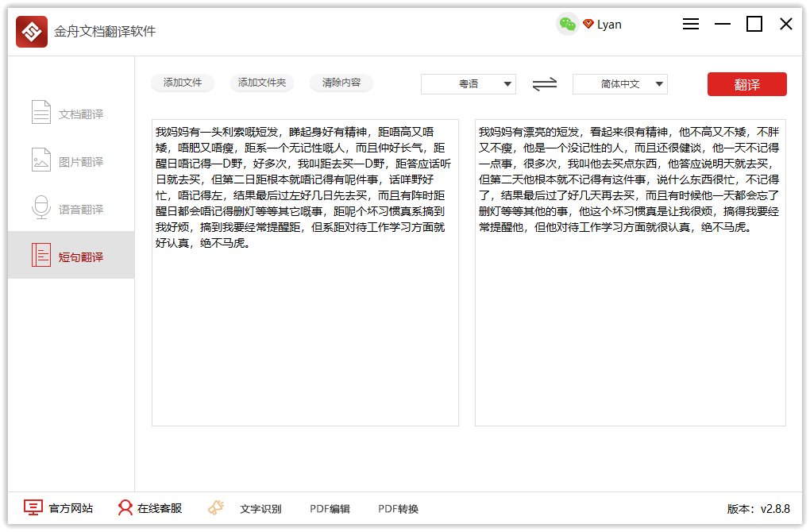The image size is (810, 532).
Task: Click the WeChat status icon
Action: coord(566,25)
